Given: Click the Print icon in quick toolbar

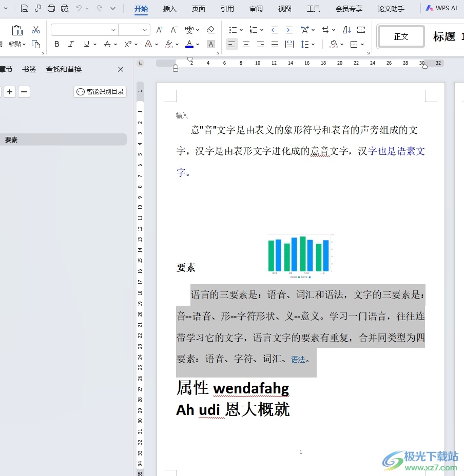Looking at the screenshot, I should click(x=51, y=8).
